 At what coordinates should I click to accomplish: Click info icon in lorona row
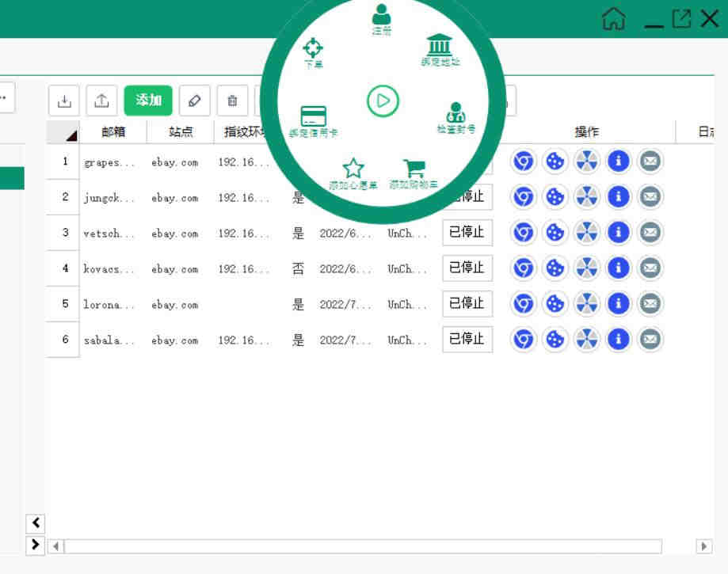pos(619,303)
